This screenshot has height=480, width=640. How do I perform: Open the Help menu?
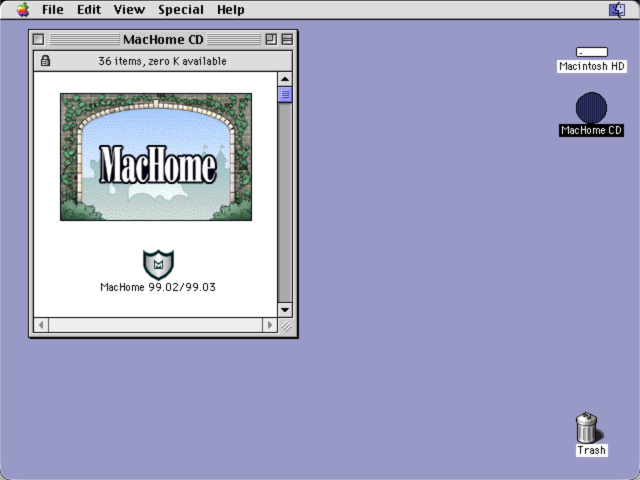tap(231, 9)
